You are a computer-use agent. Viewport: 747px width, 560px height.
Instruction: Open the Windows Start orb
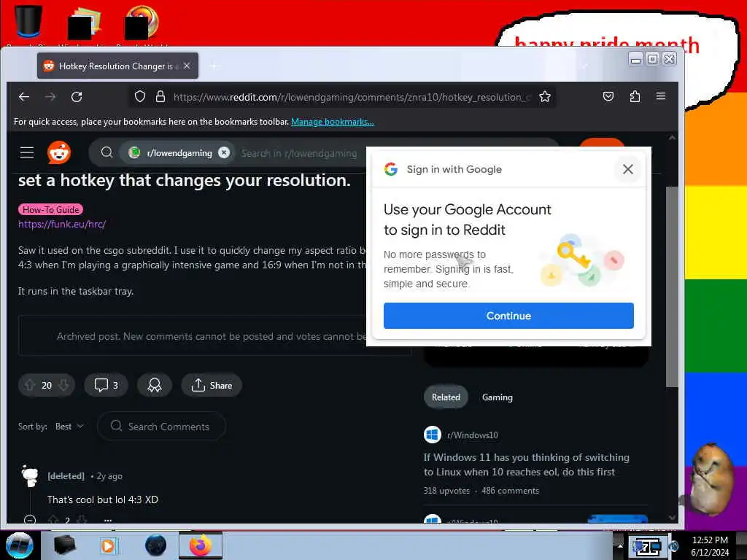coord(19,545)
